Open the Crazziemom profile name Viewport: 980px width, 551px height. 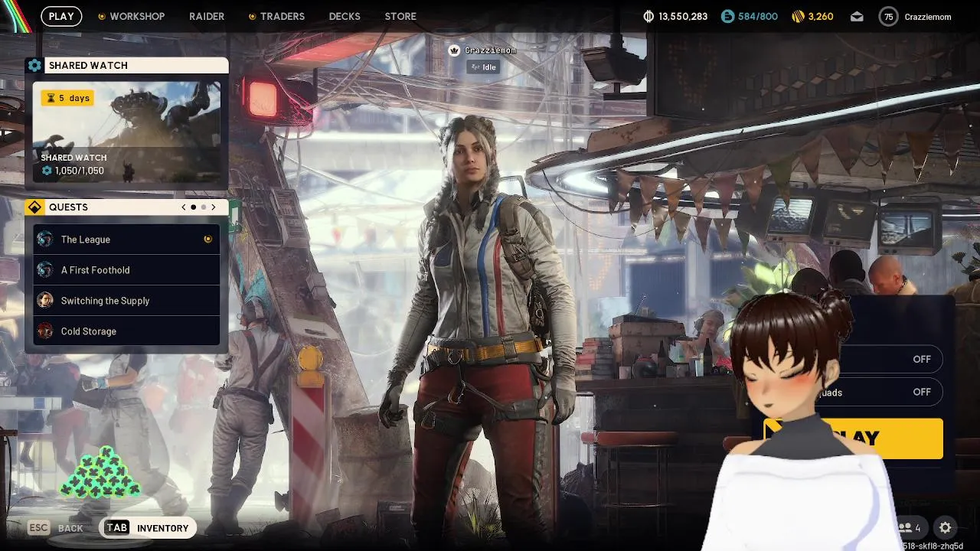click(x=927, y=17)
